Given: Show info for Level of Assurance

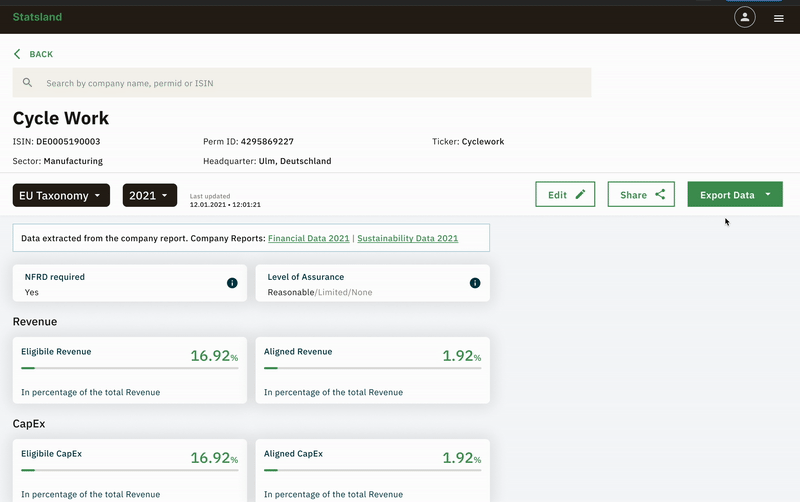Looking at the screenshot, I should tap(475, 283).
